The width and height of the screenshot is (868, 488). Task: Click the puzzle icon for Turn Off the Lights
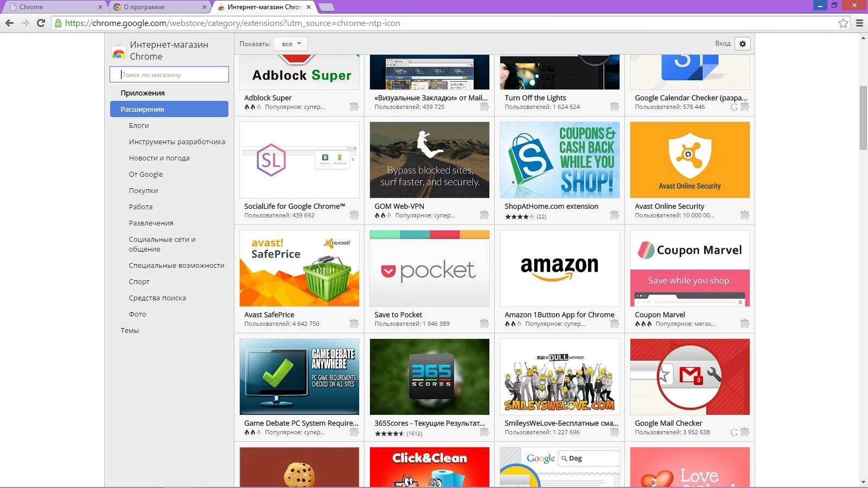click(615, 107)
